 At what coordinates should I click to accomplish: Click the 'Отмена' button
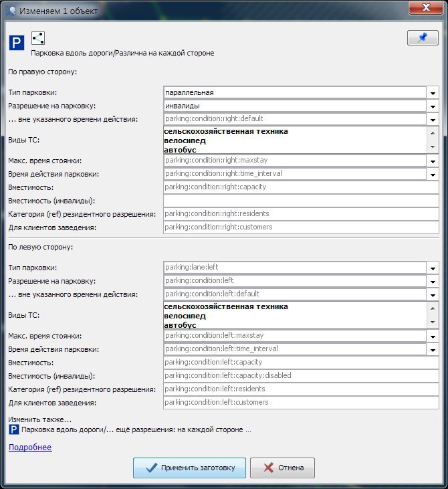[x=282, y=468]
